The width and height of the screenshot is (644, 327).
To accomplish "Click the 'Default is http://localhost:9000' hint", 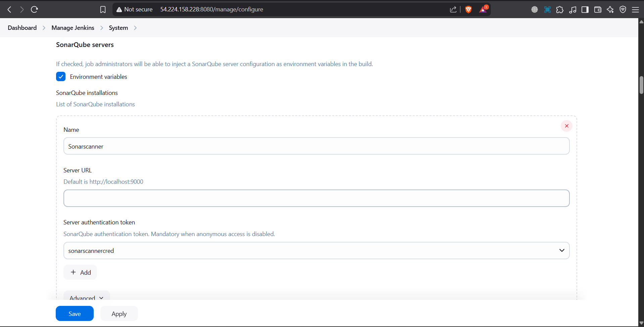I will [x=103, y=182].
